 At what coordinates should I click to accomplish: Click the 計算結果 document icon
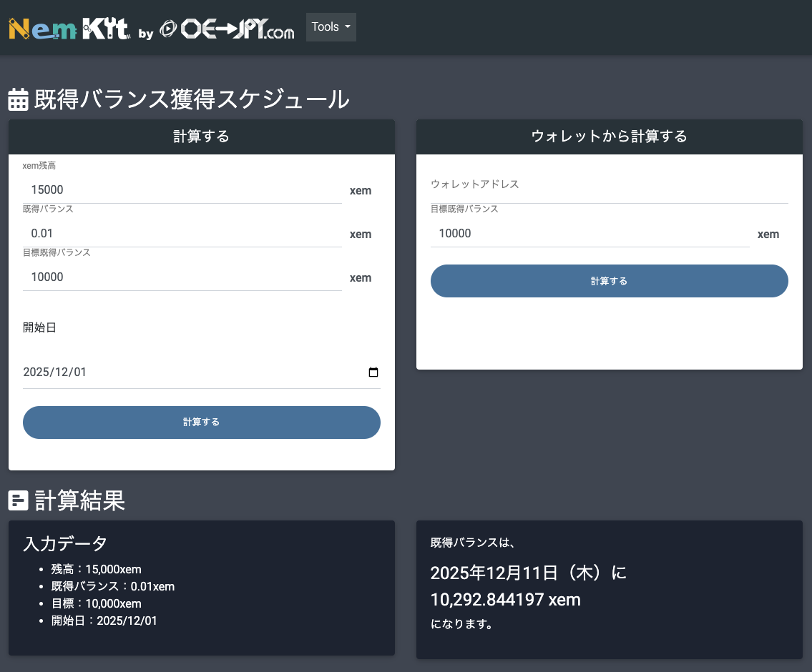(x=18, y=500)
